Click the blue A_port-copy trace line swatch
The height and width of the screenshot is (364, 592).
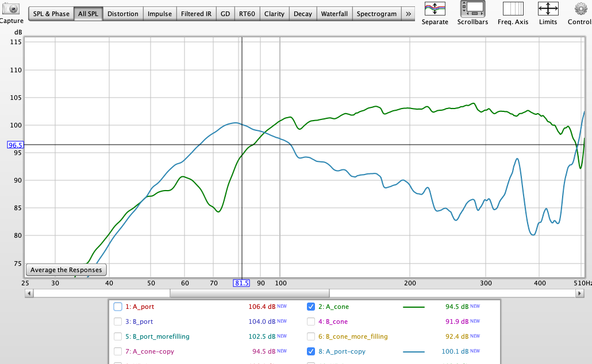click(414, 352)
